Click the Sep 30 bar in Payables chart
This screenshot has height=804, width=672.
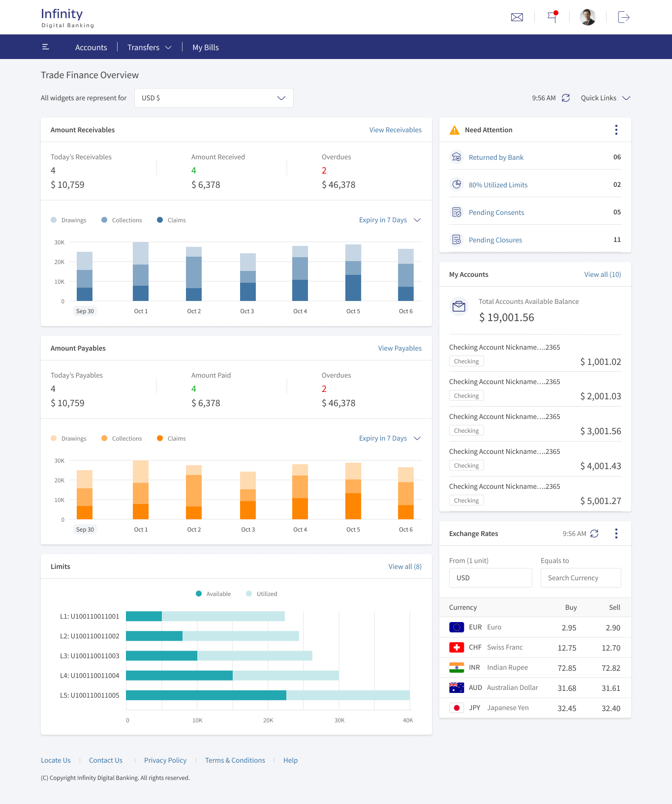(85, 495)
